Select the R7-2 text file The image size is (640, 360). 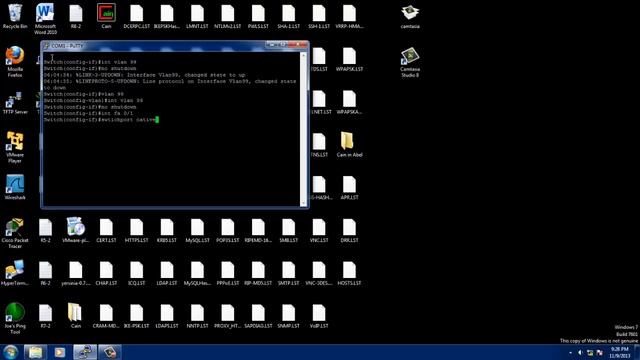pyautogui.click(x=45, y=316)
